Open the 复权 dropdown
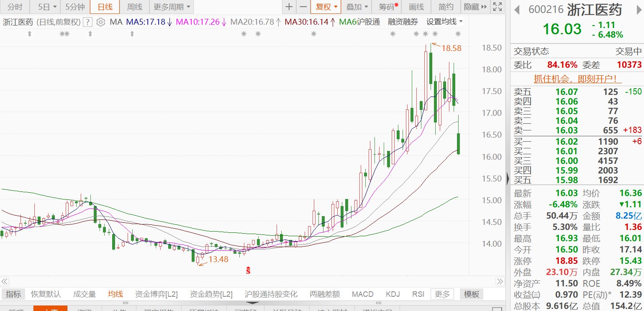The height and width of the screenshot is (311, 644). (x=326, y=7)
